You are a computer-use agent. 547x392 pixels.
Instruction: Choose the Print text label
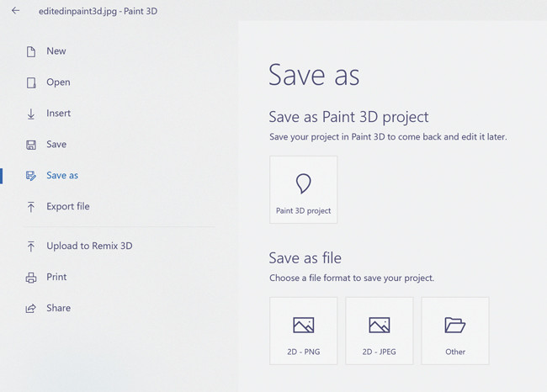(x=56, y=278)
